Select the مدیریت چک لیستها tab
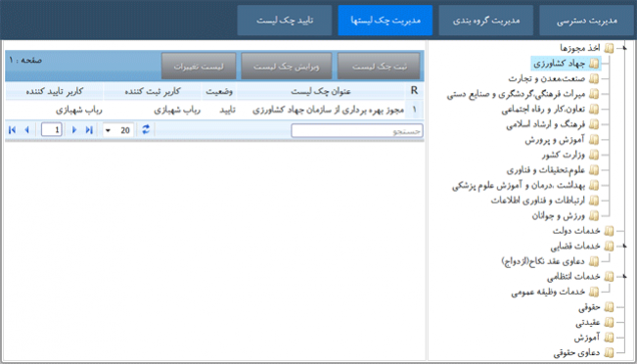This screenshot has height=364, width=637. 386,21
